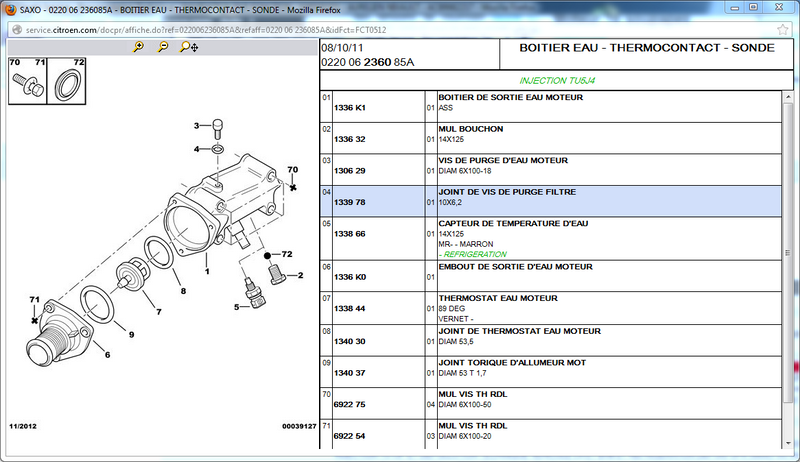The image size is (800, 462).
Task: Click the parts list scrollbar down arrow
Action: 788,444
